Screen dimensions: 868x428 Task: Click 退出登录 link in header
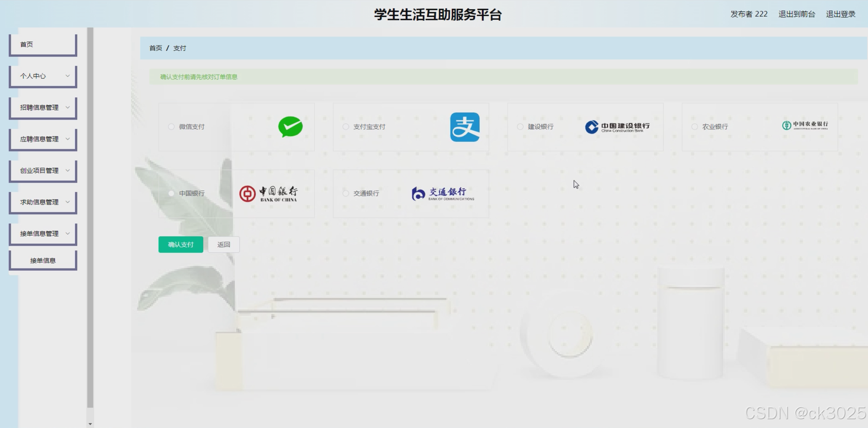point(840,14)
